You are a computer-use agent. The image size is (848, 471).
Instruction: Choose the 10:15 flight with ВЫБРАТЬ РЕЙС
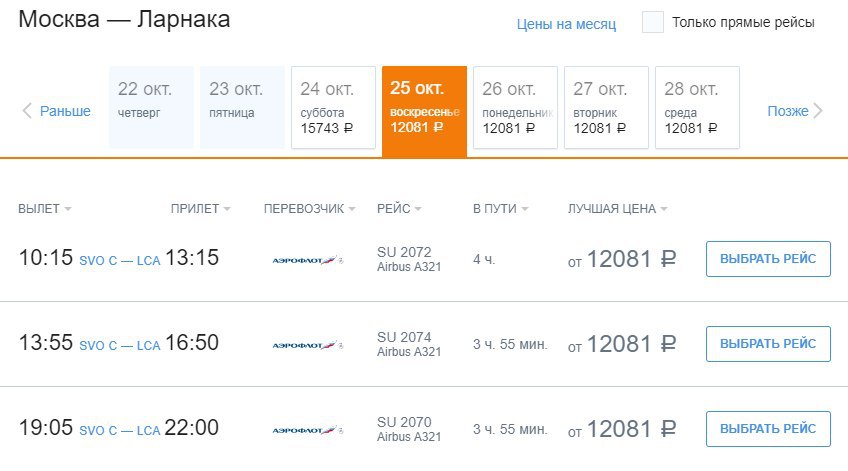tap(768, 259)
